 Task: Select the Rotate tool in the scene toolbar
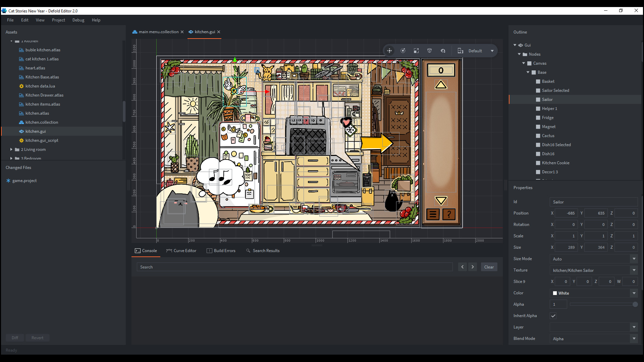click(x=403, y=51)
